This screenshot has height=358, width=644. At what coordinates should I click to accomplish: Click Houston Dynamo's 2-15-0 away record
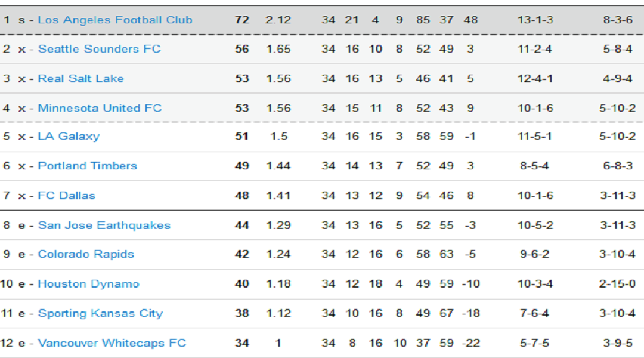tap(617, 284)
